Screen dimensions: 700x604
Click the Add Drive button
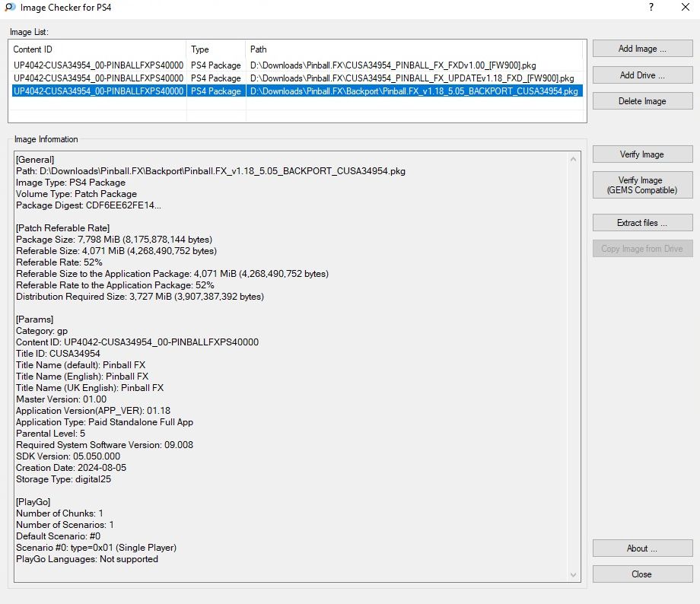[642, 75]
